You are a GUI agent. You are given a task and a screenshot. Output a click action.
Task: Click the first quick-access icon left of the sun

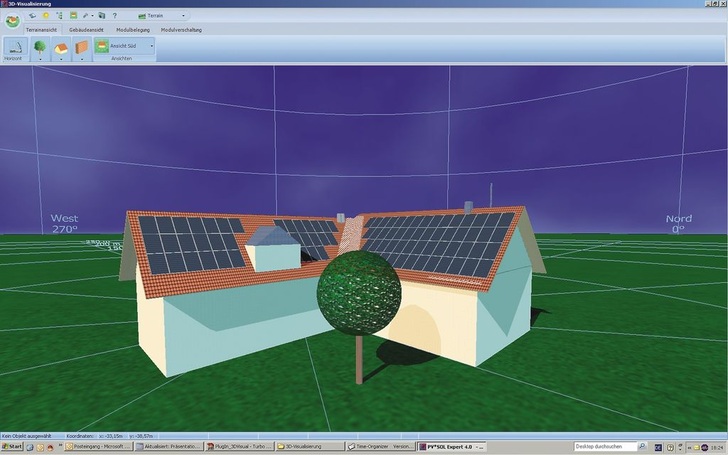tap(32, 16)
